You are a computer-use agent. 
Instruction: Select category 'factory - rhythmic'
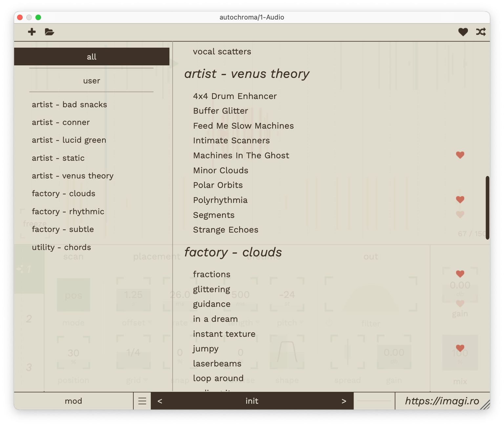(x=68, y=212)
